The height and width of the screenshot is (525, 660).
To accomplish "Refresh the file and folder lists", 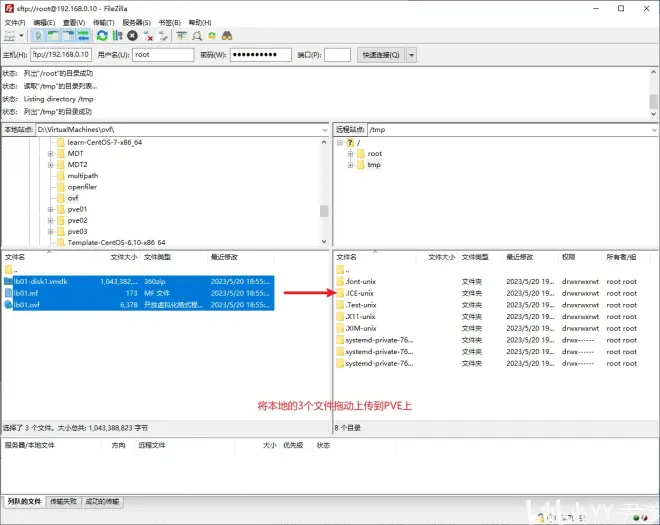I will tap(102, 36).
